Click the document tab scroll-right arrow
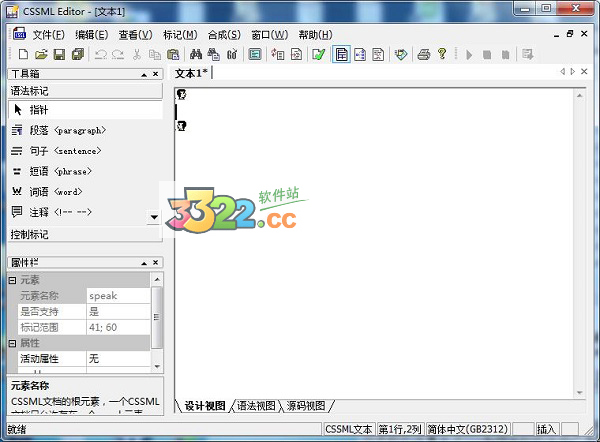The width and height of the screenshot is (600, 442). tap(573, 72)
